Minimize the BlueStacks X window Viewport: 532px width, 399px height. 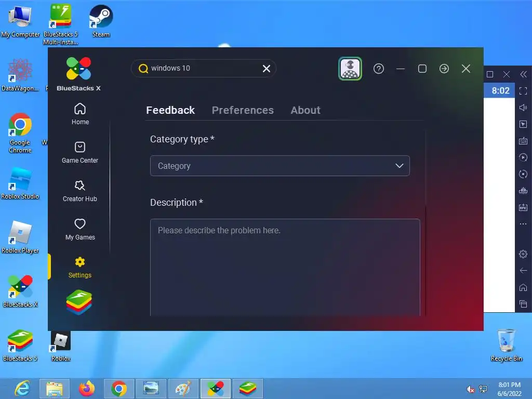coord(401,69)
